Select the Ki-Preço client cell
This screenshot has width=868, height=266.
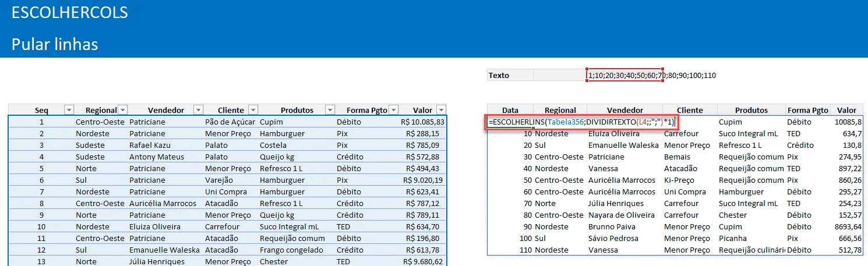(690, 180)
